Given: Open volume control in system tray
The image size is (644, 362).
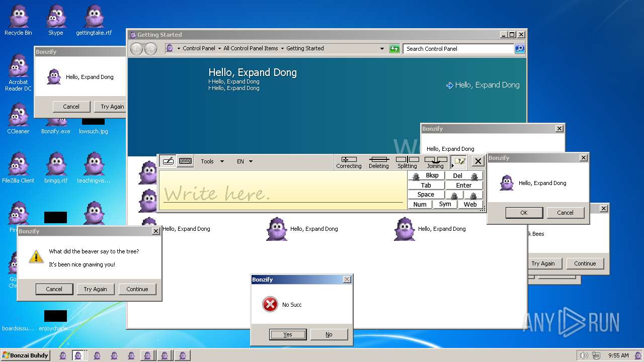Looking at the screenshot, I should [x=584, y=355].
